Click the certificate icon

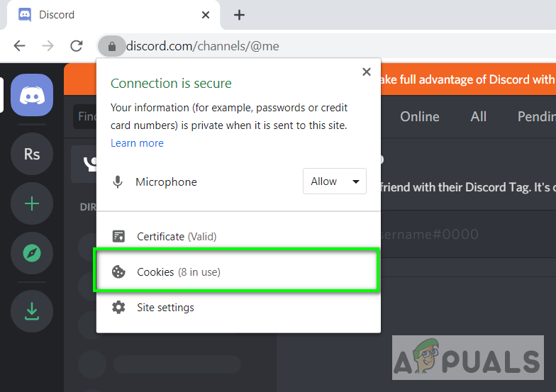[x=118, y=236]
